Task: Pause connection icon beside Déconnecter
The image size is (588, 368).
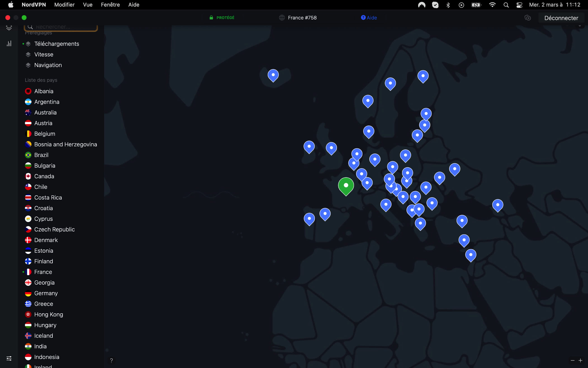Action: coord(527,18)
